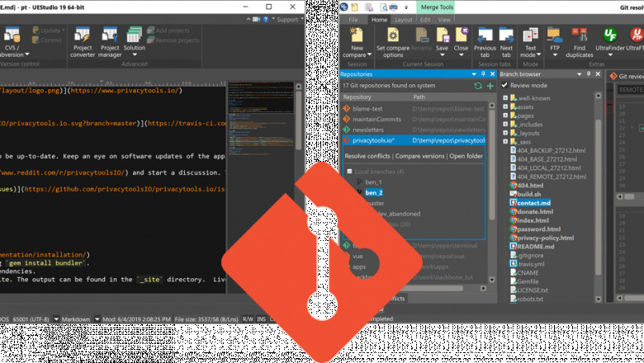This screenshot has height=363, width=644.
Task: Go to the Next tab
Action: pos(506,43)
